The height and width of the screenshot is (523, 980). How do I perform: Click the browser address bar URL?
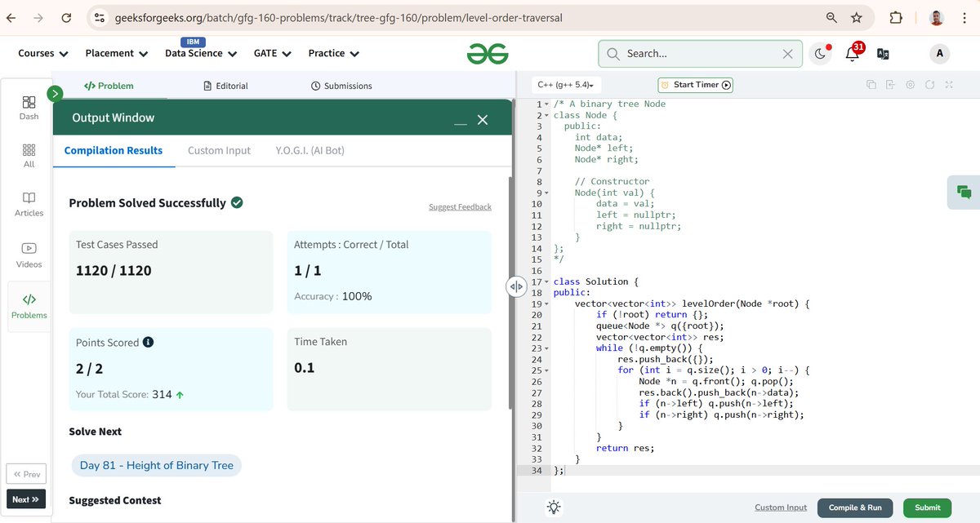tap(338, 17)
